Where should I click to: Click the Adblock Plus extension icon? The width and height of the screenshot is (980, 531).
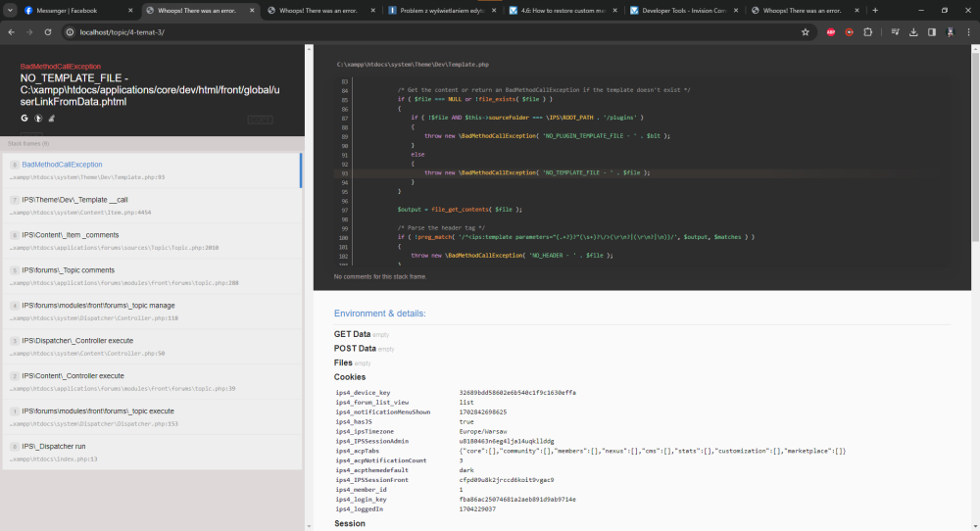coord(831,31)
